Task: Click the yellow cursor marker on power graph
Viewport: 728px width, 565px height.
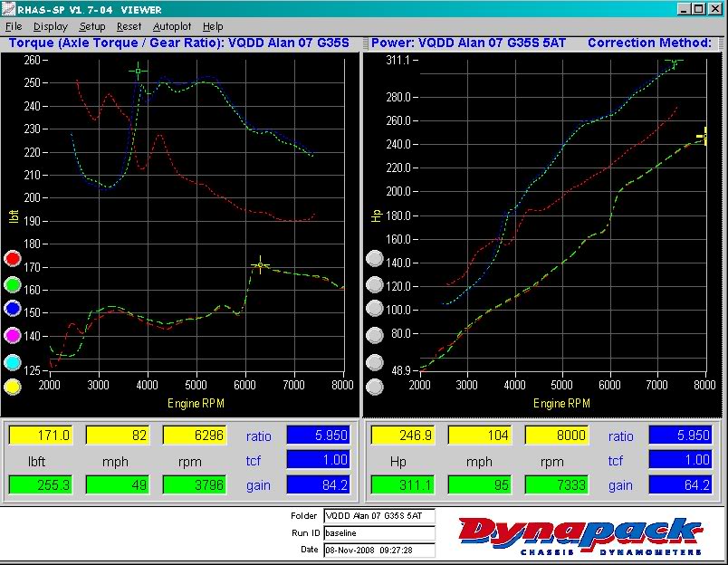Action: click(704, 136)
